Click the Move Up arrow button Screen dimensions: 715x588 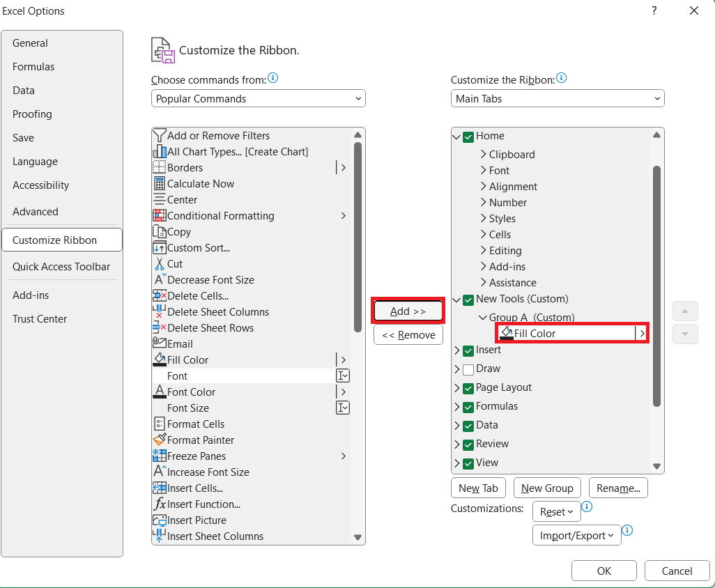685,311
